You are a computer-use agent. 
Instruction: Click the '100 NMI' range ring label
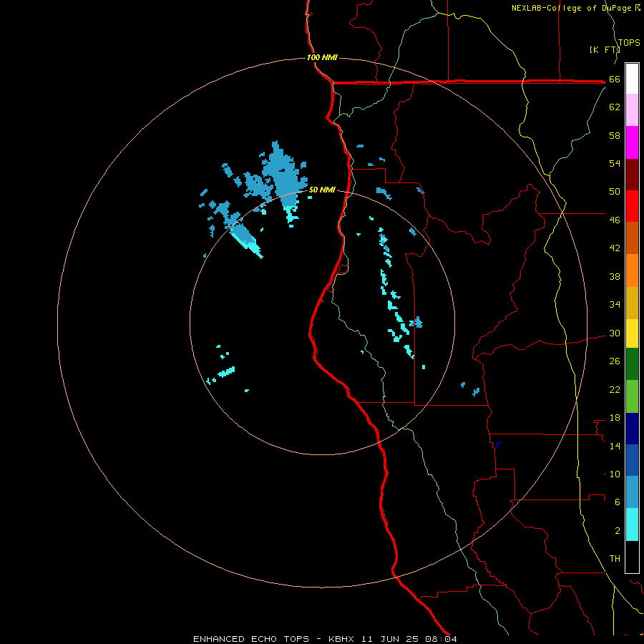322,57
